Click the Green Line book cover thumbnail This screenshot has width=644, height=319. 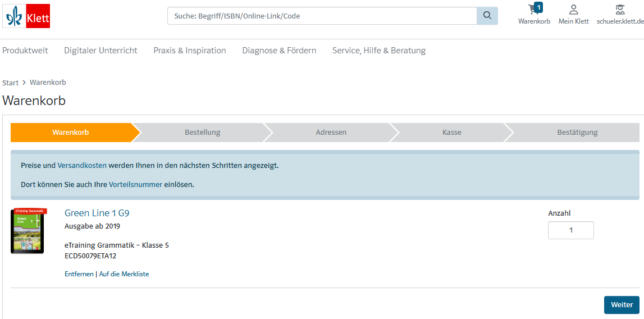29,231
